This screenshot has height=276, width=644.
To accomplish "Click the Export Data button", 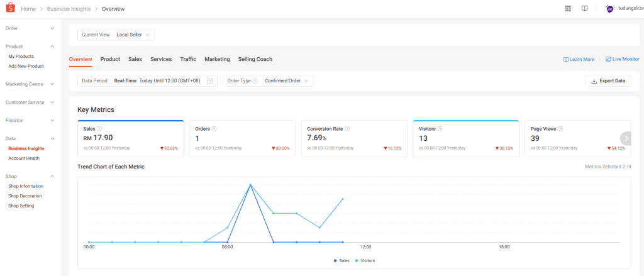I will [x=608, y=81].
